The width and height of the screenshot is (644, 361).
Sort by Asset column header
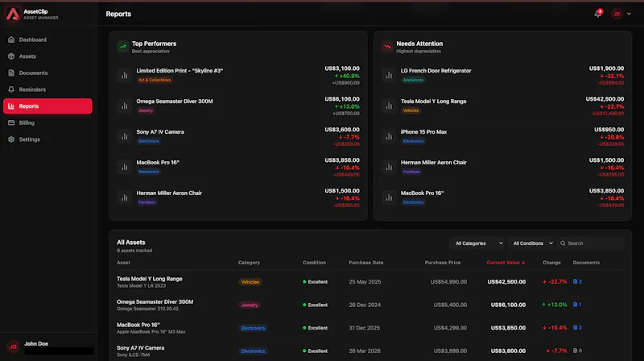point(123,263)
